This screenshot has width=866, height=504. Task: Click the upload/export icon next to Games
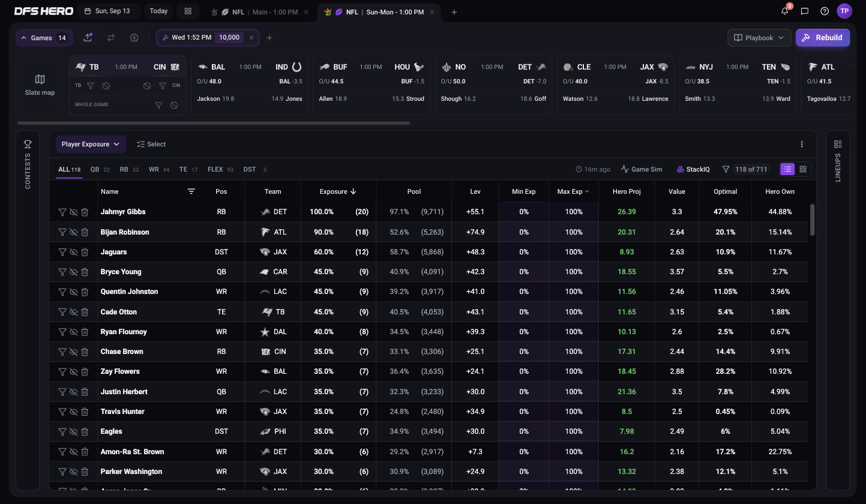pos(88,37)
